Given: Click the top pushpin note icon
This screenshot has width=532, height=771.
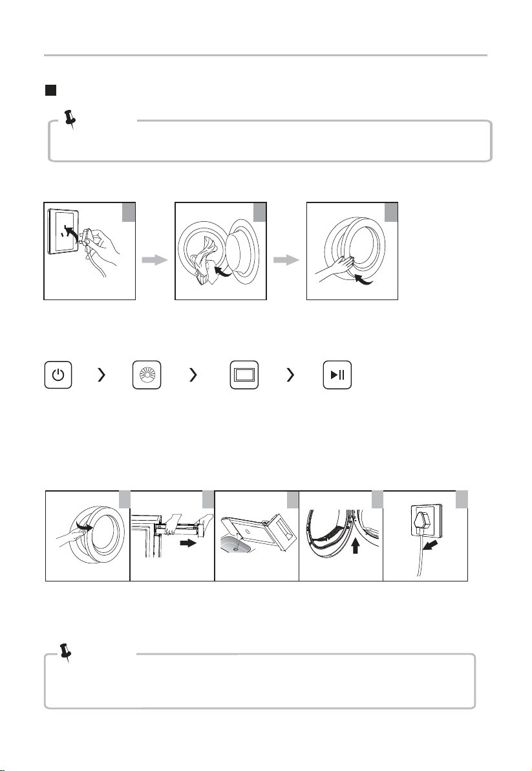Looking at the screenshot, I should tap(70, 119).
